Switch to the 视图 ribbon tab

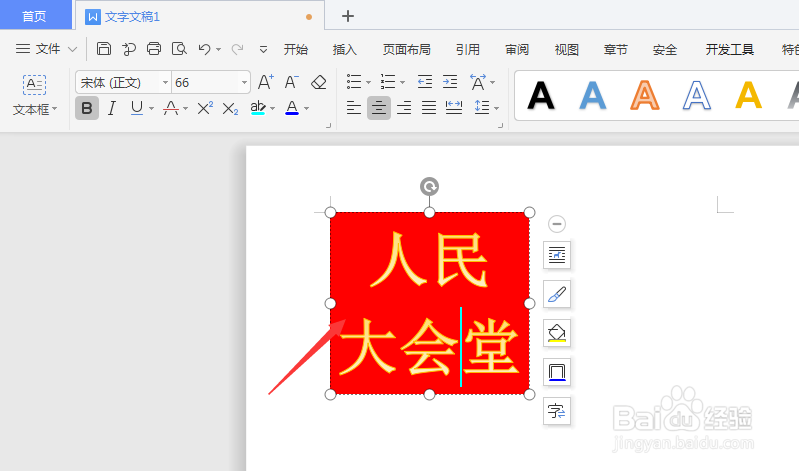pyautogui.click(x=567, y=49)
